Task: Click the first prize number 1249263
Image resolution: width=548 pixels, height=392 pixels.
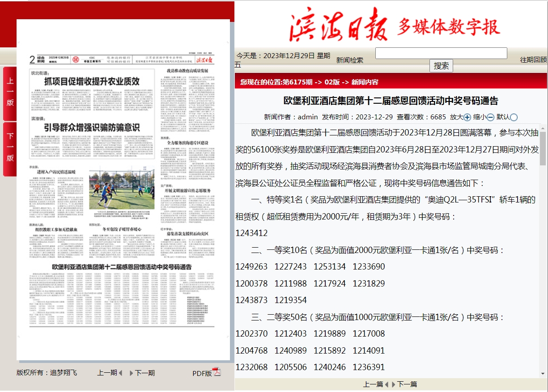Action: [252, 267]
